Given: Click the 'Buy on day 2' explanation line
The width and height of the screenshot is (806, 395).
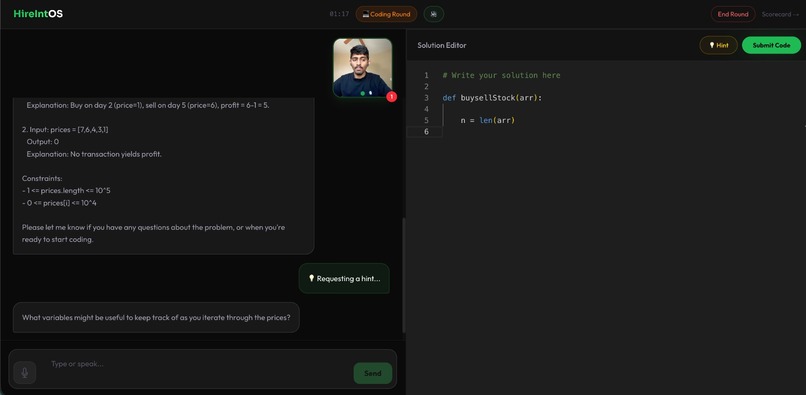Looking at the screenshot, I should [148, 105].
